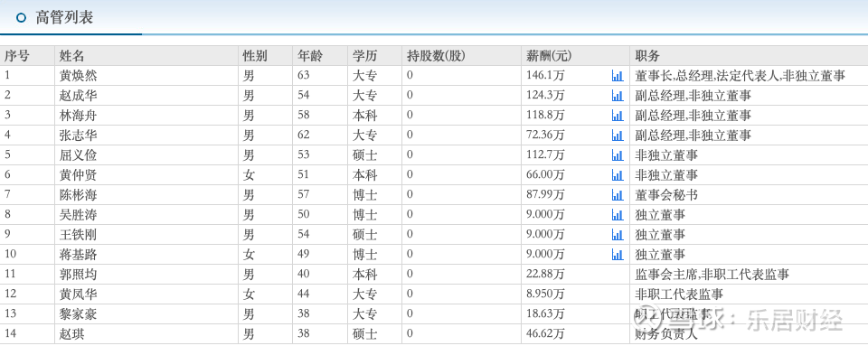Show salary chart icon for 蒋基路
This screenshot has width=868, height=346.
(618, 255)
